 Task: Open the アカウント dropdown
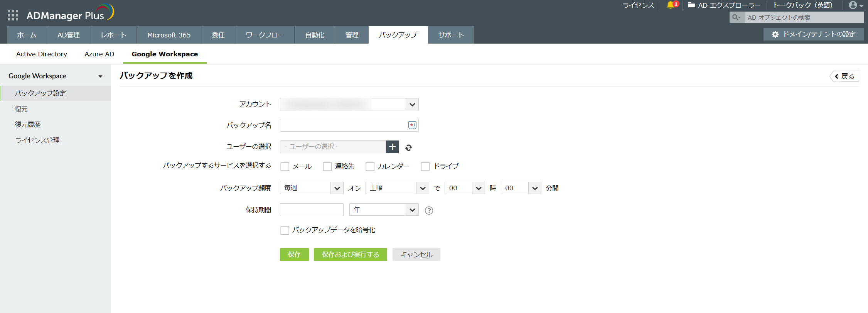pyautogui.click(x=349, y=104)
